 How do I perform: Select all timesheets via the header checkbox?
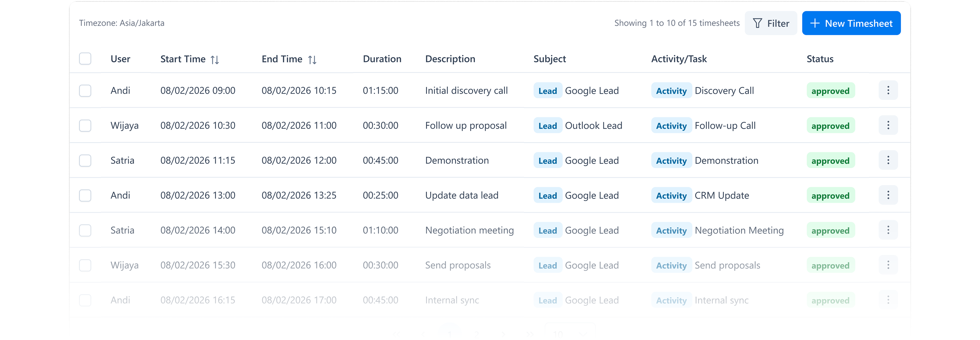coord(85,59)
